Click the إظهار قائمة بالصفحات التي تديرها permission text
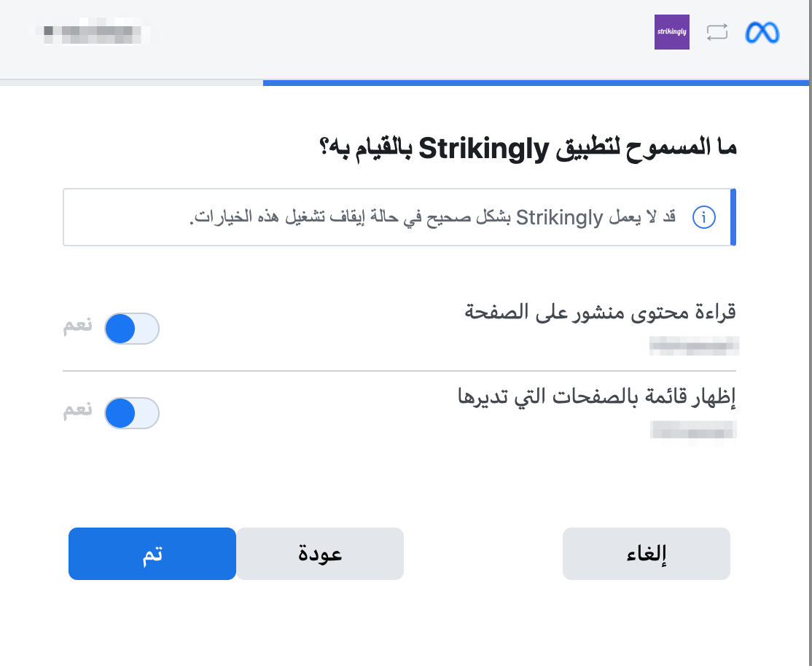The width and height of the screenshot is (812, 666). (596, 396)
